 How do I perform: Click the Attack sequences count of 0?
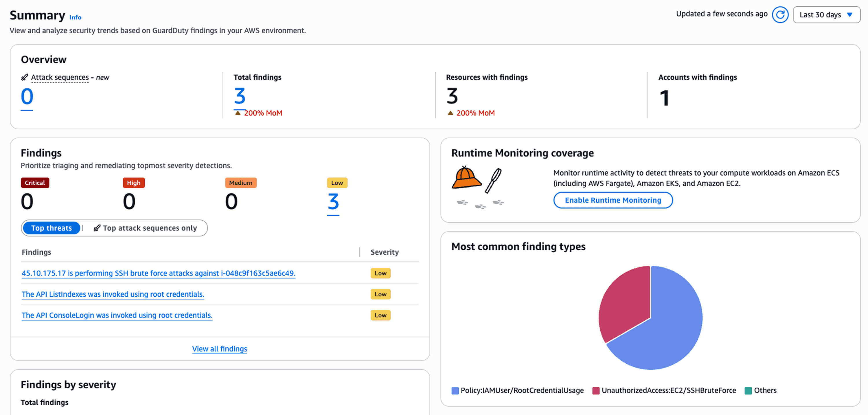click(27, 97)
